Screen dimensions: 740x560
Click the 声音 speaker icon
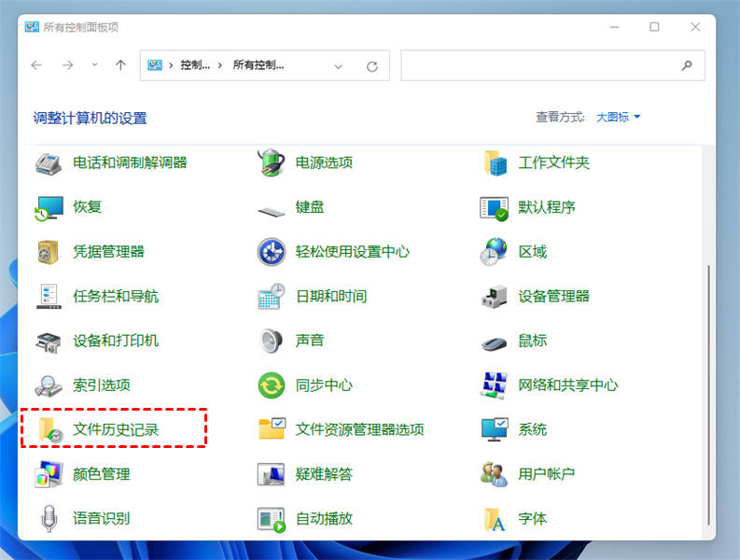point(272,341)
